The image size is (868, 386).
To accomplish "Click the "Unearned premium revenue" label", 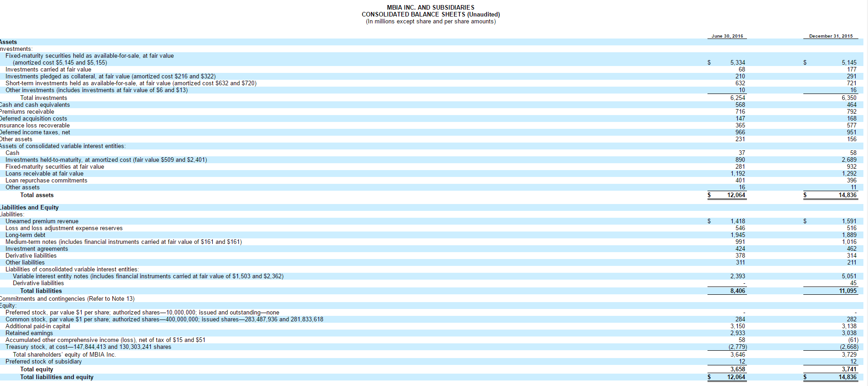I will 42,221.
